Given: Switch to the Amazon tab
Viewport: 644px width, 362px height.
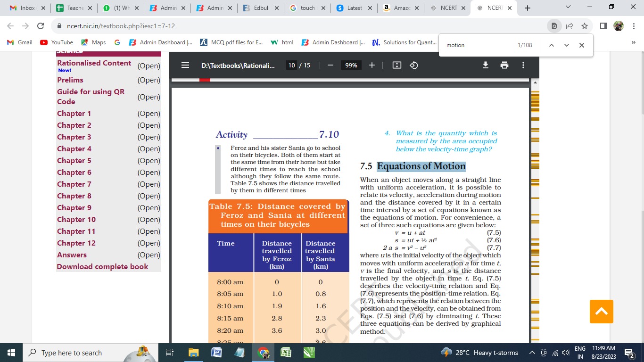Looking at the screenshot, I should (x=401, y=8).
